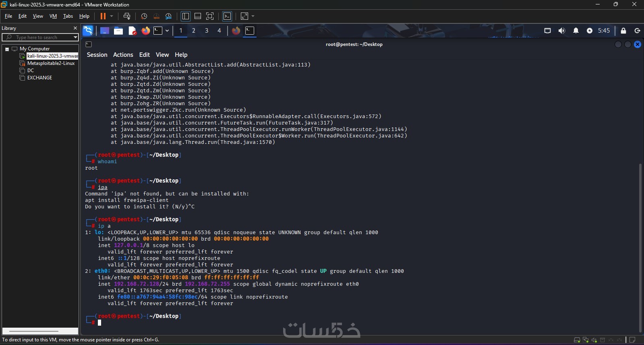Open the notifications bell icon
This screenshot has width=644, height=345.
tap(576, 31)
